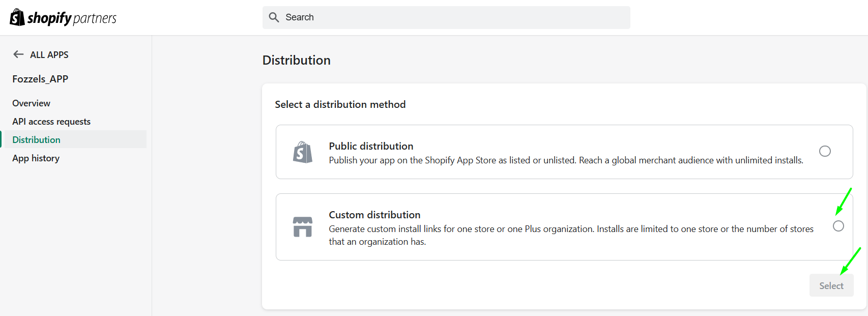
Task: Return to ALL APPS list
Action: [x=49, y=54]
